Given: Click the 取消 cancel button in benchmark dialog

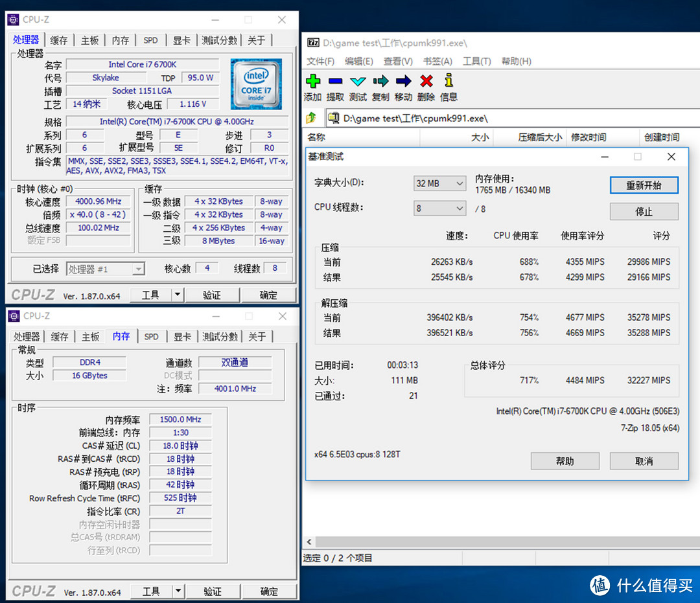Looking at the screenshot, I should pyautogui.click(x=644, y=461).
